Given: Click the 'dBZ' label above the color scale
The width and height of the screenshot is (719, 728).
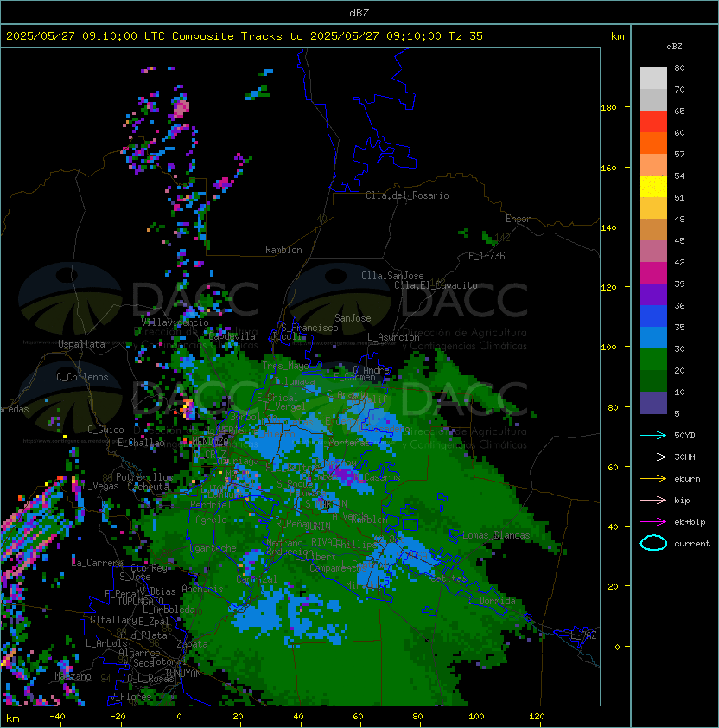Looking at the screenshot, I should click(674, 47).
